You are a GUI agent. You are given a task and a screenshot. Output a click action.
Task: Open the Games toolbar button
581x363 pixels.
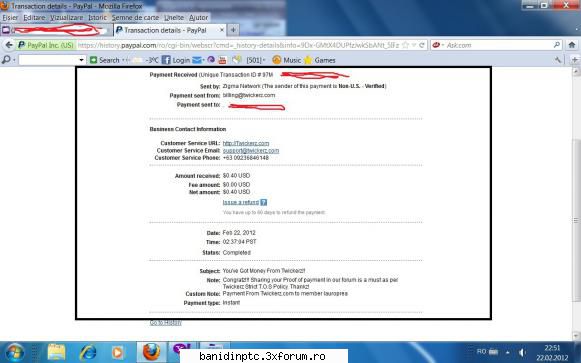pos(320,60)
